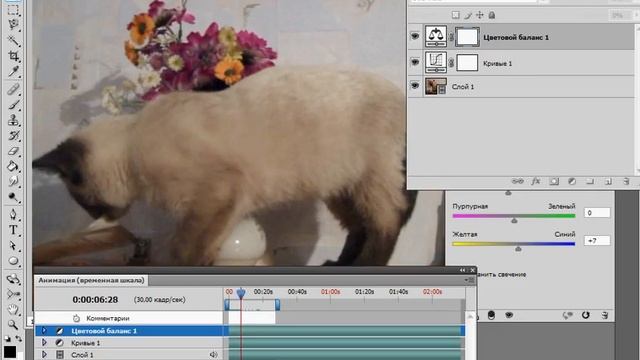
Task: Click the timeline playhead marker
Action: [241, 293]
